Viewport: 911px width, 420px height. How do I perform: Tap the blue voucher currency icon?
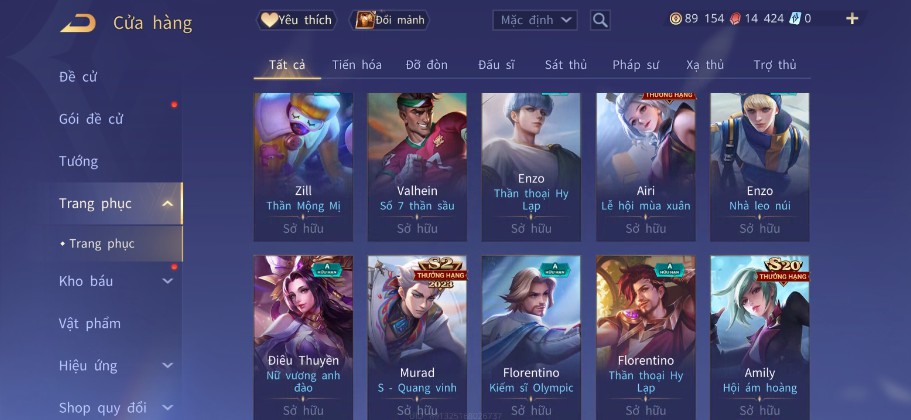(795, 19)
